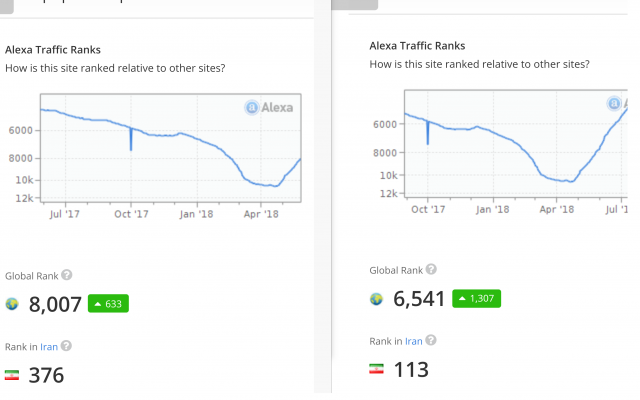Click right Alexa traffic rank chart
Screen dimensions: 640x400
click(x=516, y=144)
